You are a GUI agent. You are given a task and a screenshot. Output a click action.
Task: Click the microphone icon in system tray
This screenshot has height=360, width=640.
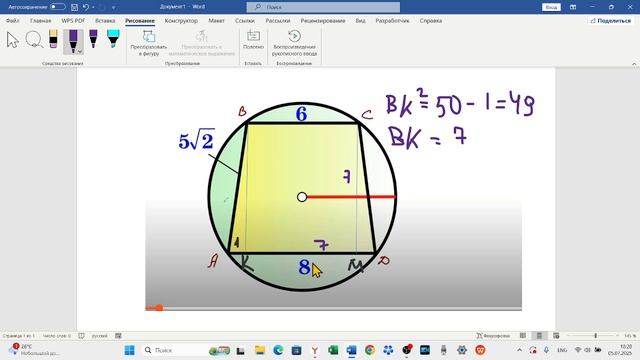click(x=546, y=350)
